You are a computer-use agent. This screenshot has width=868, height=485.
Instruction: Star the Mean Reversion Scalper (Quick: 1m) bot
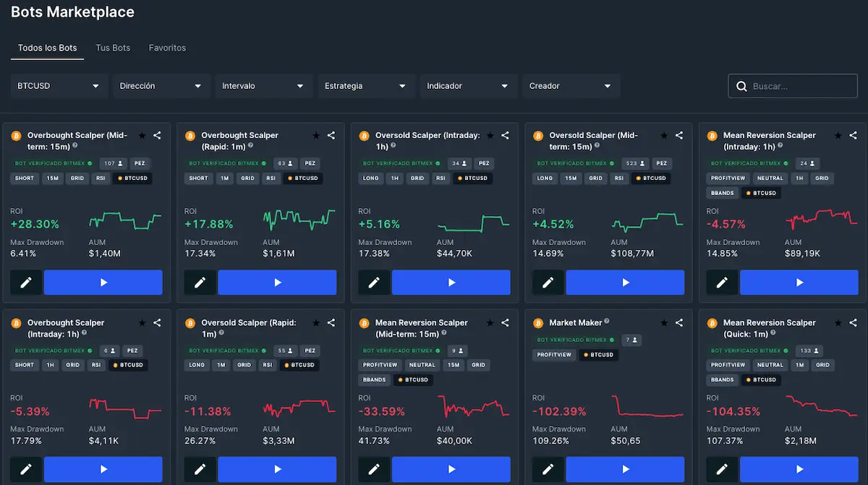point(838,323)
